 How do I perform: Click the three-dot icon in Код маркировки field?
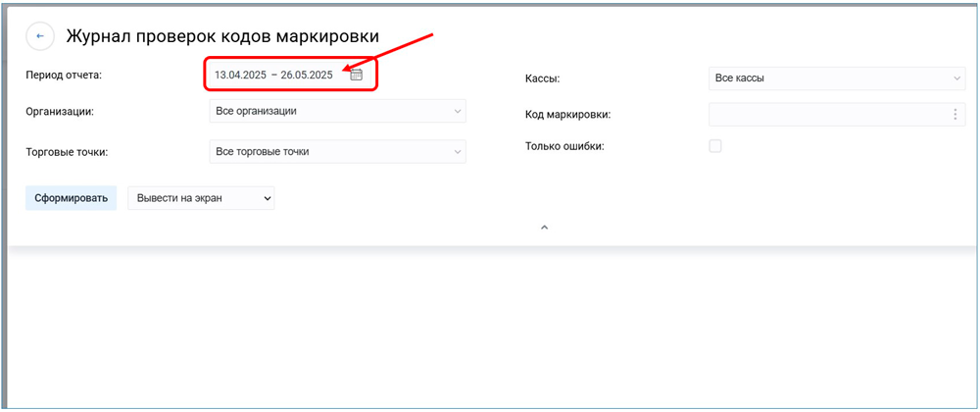point(955,115)
